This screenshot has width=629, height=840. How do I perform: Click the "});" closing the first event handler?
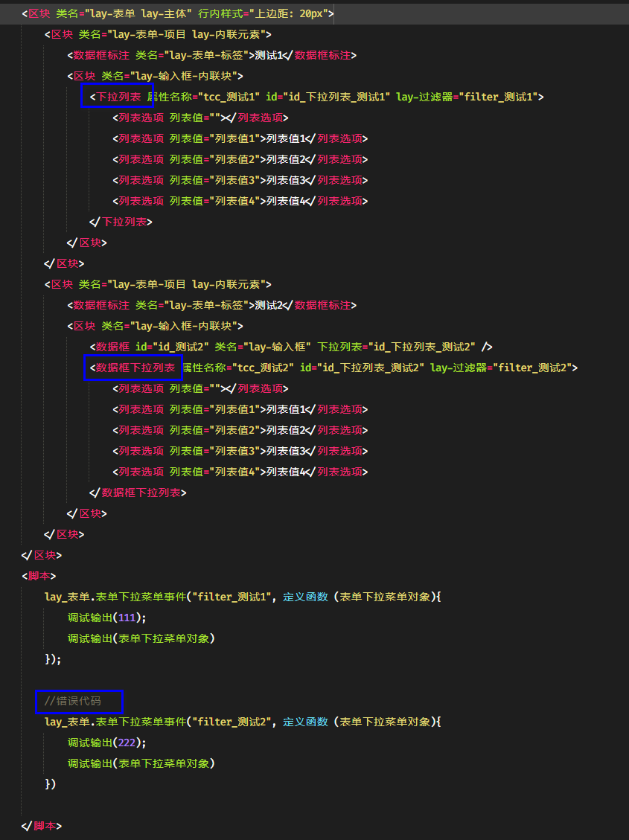[x=53, y=659]
